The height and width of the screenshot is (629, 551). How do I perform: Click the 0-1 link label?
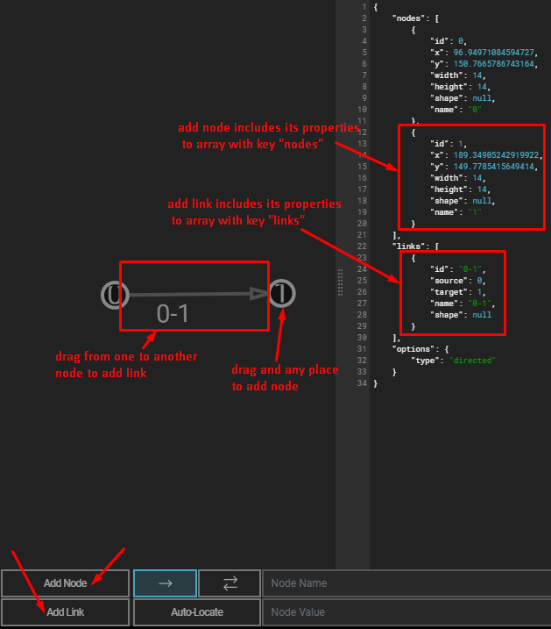tap(172, 314)
